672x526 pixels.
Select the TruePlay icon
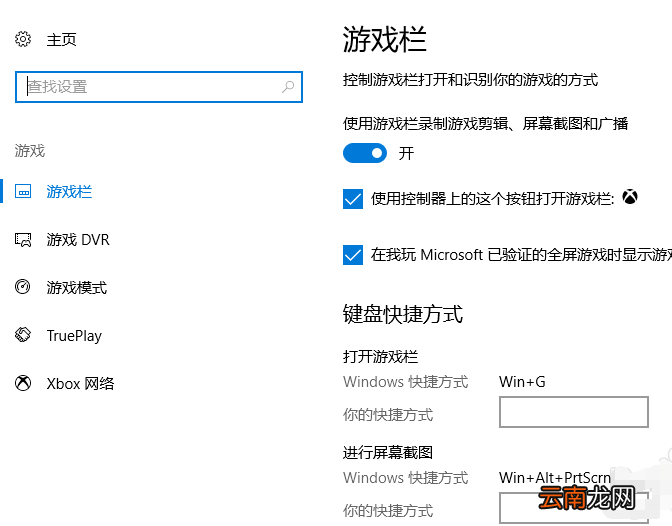(23, 335)
